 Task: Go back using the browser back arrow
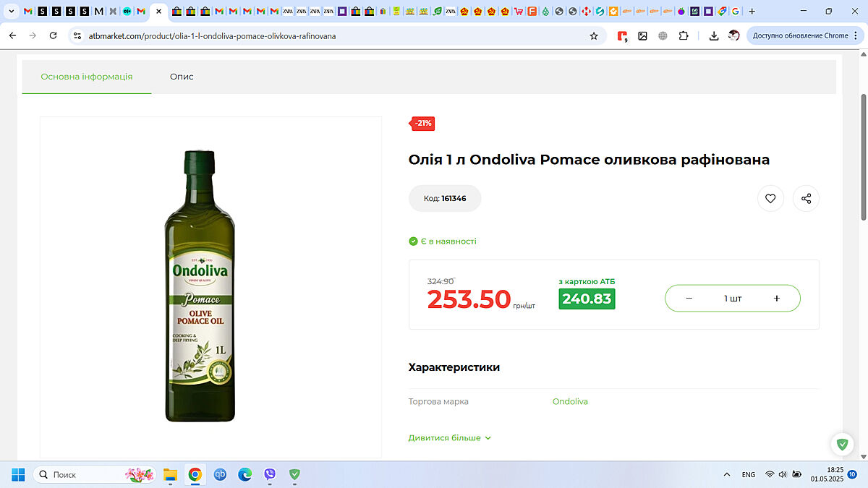tap(12, 35)
